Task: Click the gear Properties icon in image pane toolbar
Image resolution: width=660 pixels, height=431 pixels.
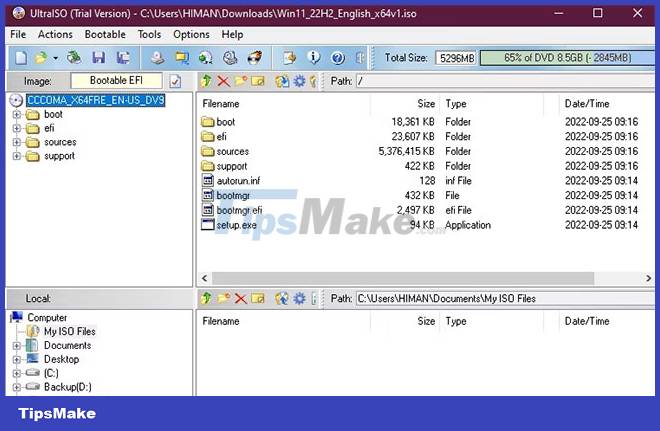Action: click(x=299, y=81)
